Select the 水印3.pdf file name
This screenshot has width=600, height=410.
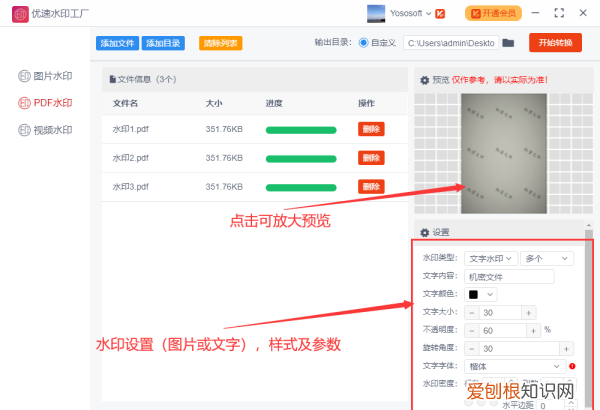point(130,187)
